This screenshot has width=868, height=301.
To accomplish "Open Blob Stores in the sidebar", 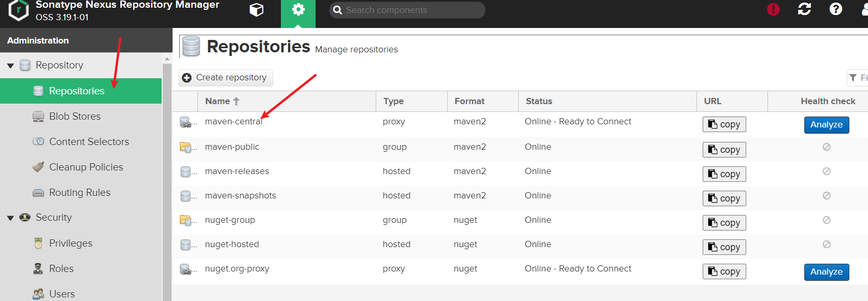I will pyautogui.click(x=81, y=117).
